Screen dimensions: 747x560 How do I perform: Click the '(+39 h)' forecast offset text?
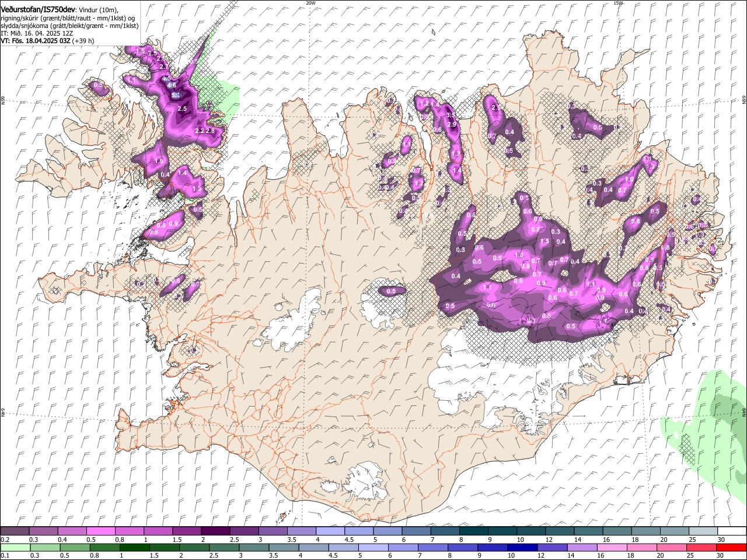(x=83, y=41)
